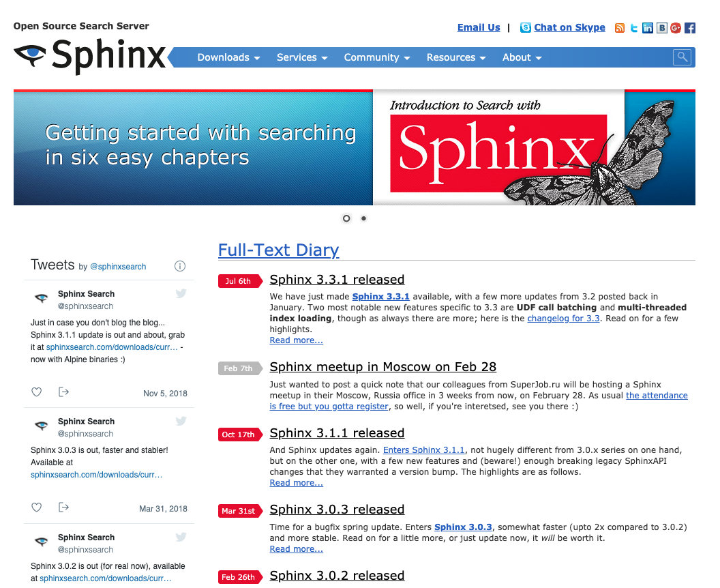Share the Mar 31, 2018 tweet
This screenshot has width=720, height=588.
click(x=64, y=507)
